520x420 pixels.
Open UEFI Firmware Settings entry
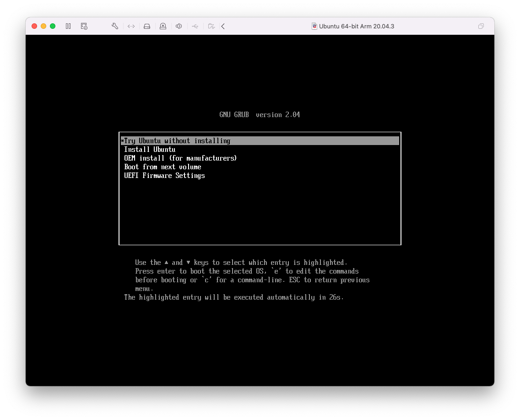pos(164,176)
